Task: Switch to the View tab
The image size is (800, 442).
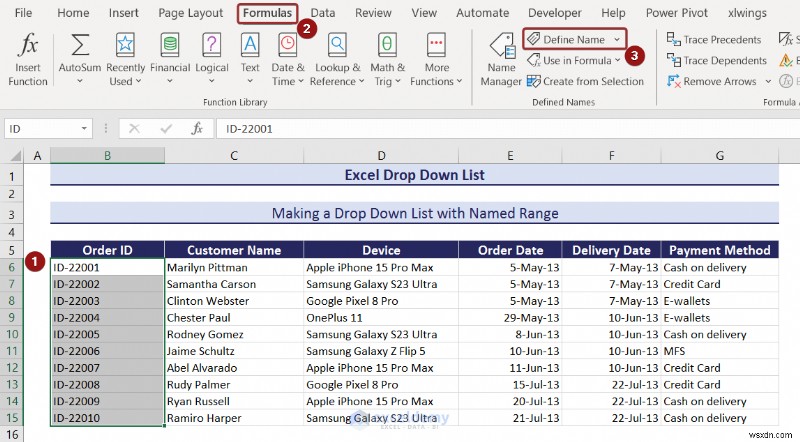Action: tap(424, 13)
